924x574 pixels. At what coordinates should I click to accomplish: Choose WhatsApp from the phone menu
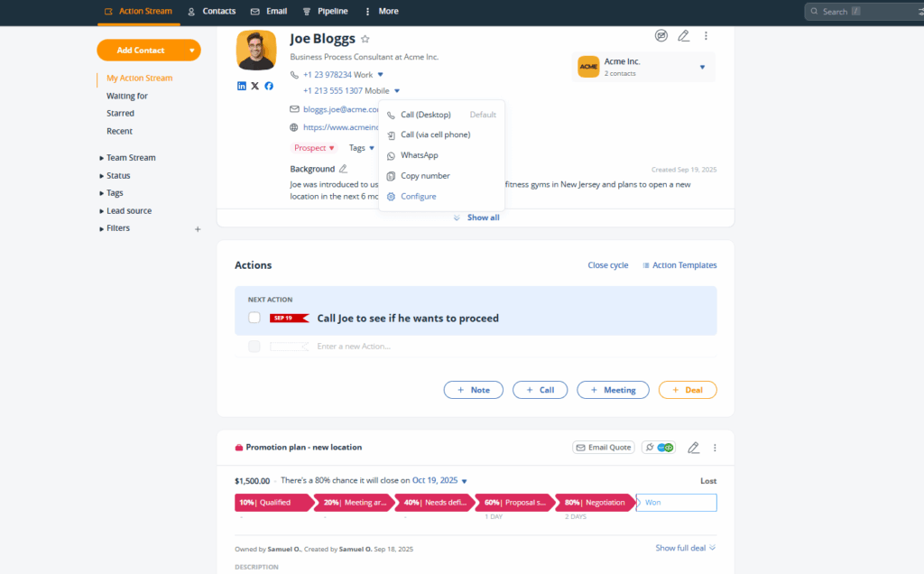click(419, 155)
